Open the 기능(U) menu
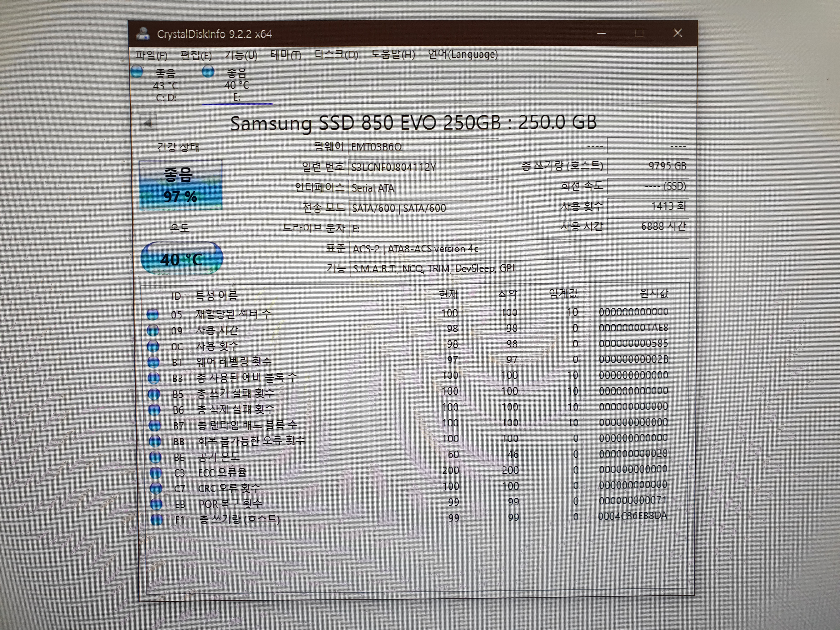The height and width of the screenshot is (630, 840). pyautogui.click(x=241, y=55)
